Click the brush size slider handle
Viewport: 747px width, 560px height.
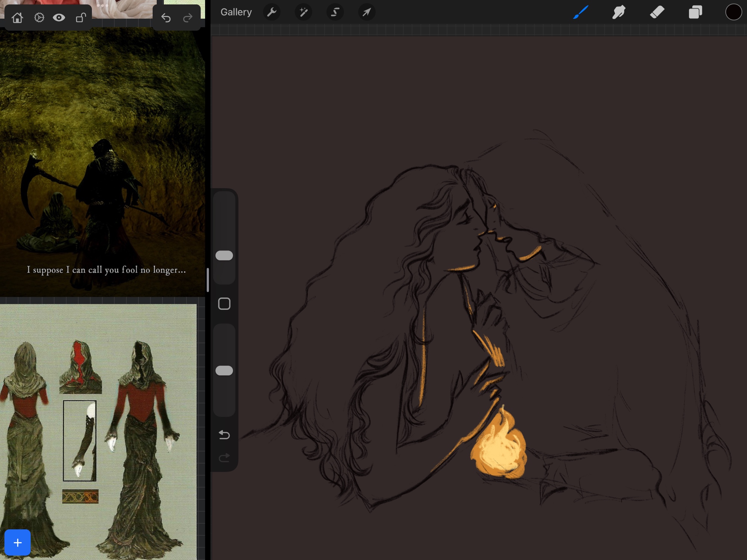tap(224, 256)
